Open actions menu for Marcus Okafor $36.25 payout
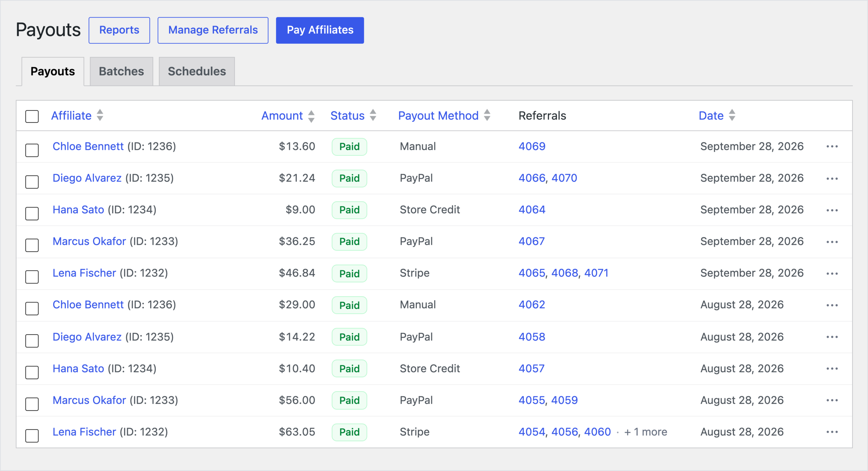The height and width of the screenshot is (471, 868). (832, 242)
